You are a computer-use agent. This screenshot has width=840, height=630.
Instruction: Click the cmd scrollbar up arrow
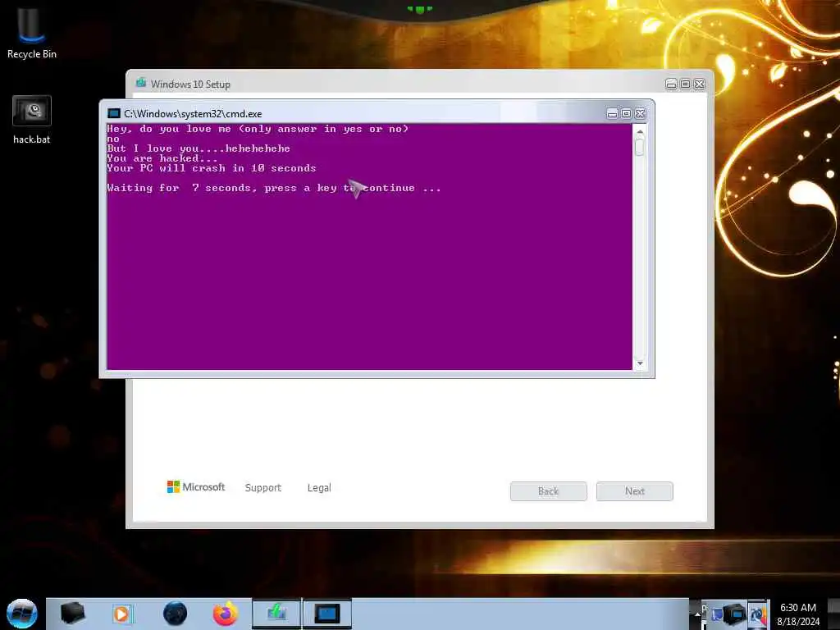[640, 131]
